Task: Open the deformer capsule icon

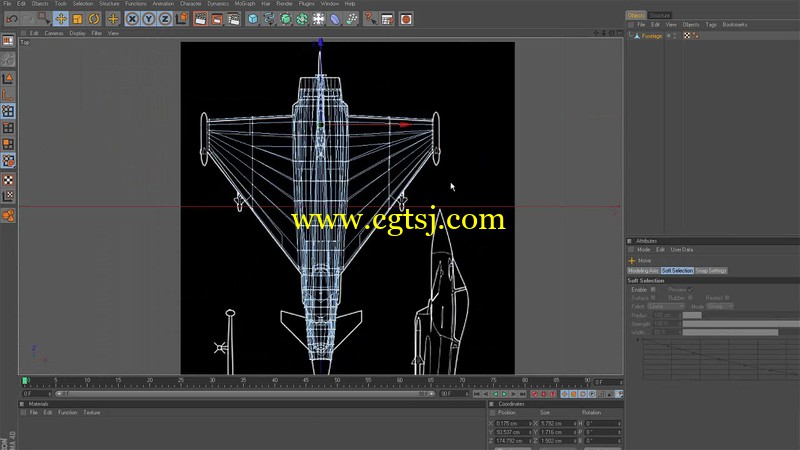Action: coord(335,19)
